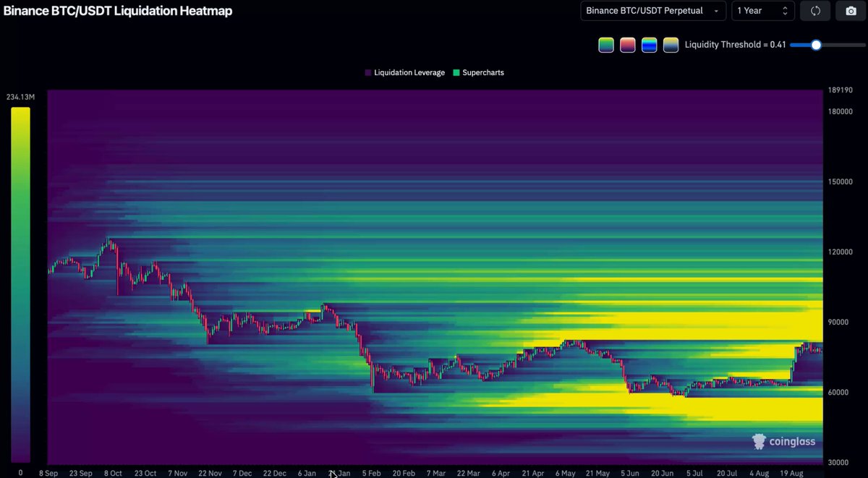868x478 pixels.
Task: Click the 6 Apr date axis label
Action: point(501,473)
